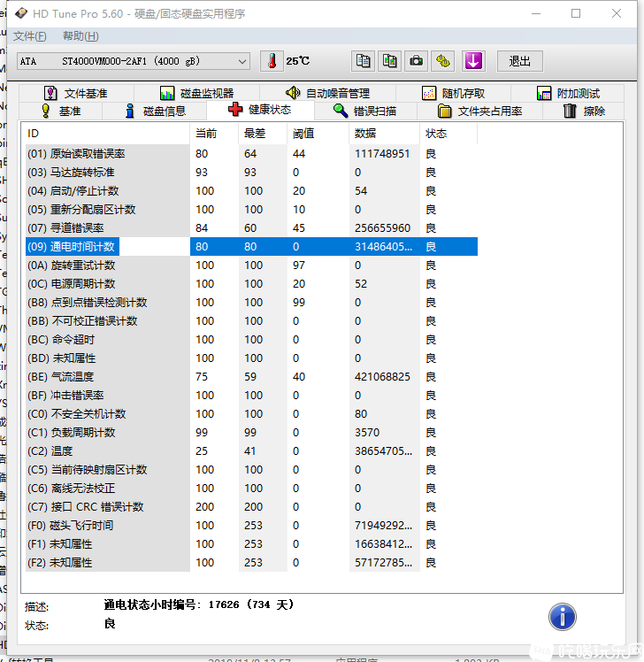This screenshot has width=644, height=662.
Task: Select row (F1) 未知属性
Action: tap(251, 543)
